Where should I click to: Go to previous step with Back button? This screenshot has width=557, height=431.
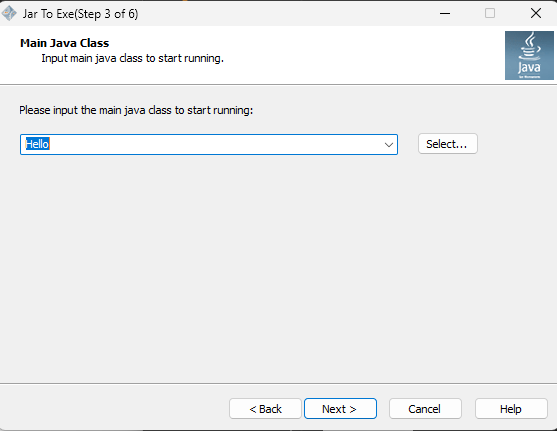click(x=265, y=409)
